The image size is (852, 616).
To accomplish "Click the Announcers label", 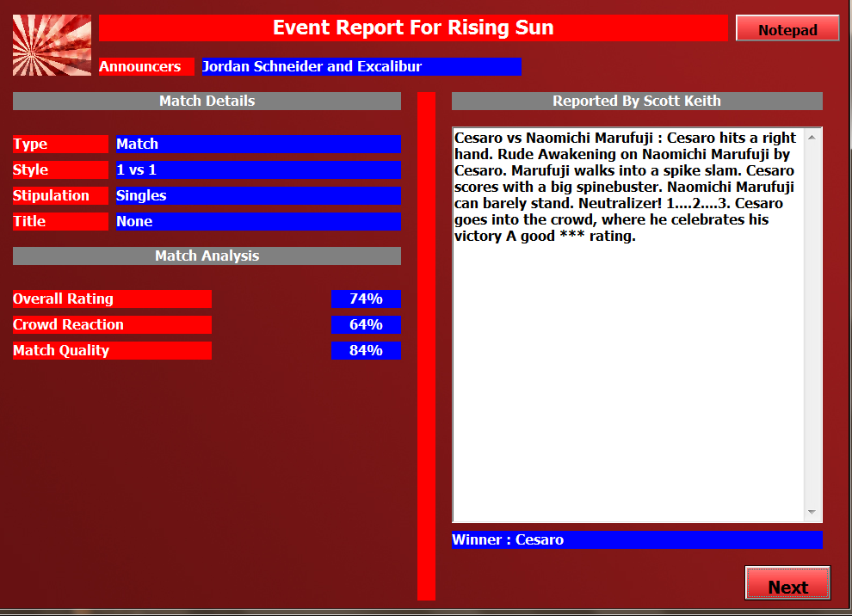I will [146, 67].
